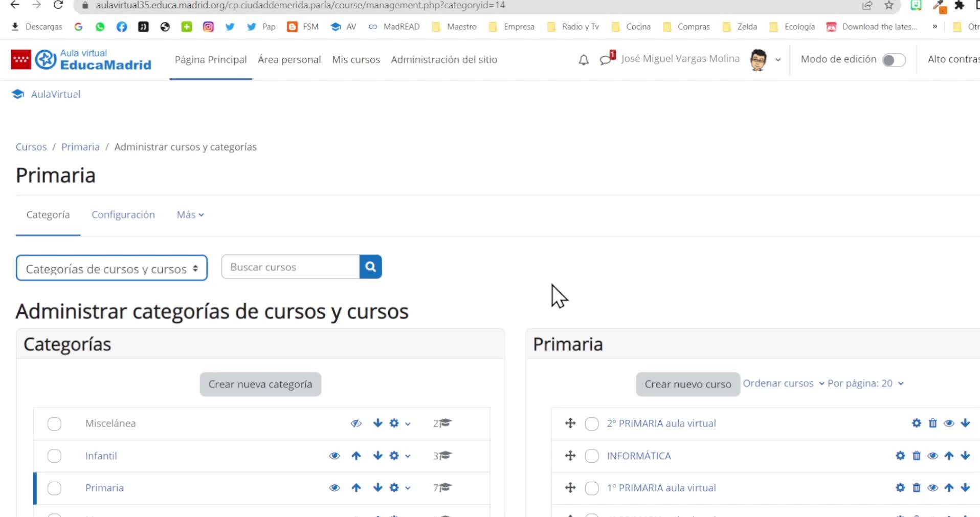
Task: Check the 2º PRIMARIA aula virtual checkbox
Action: click(592, 424)
